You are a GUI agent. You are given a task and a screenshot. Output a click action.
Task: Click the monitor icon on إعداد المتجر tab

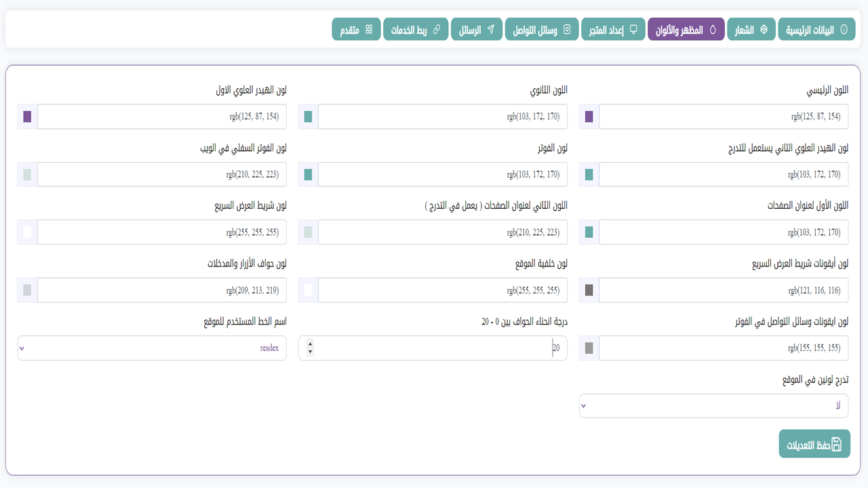[x=634, y=30]
